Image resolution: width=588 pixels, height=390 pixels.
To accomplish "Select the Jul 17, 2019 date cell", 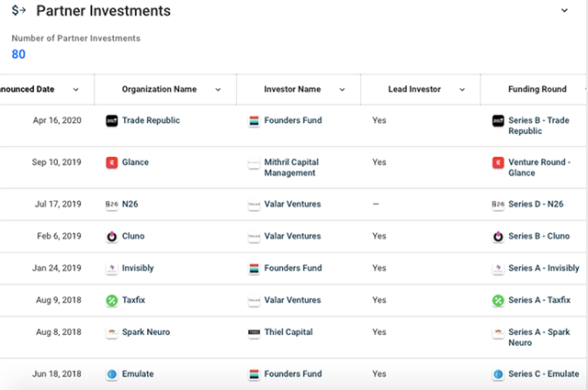I will click(58, 204).
